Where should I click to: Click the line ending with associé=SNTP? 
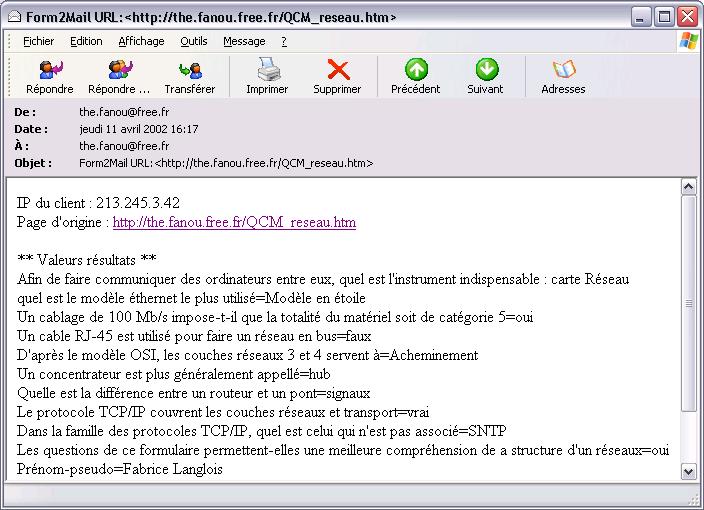262,431
